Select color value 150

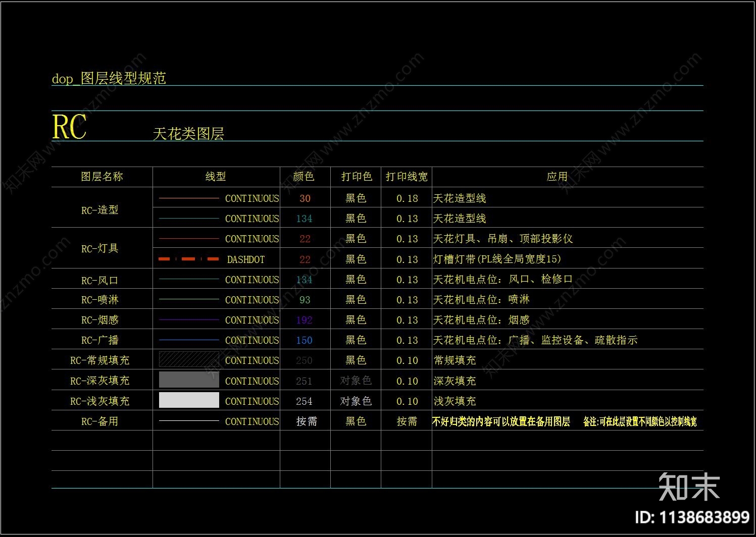[305, 340]
